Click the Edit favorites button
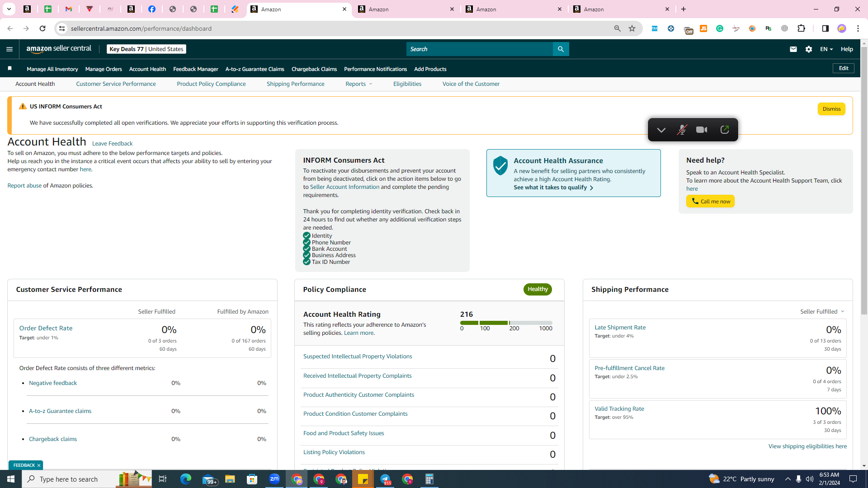 pos(844,68)
